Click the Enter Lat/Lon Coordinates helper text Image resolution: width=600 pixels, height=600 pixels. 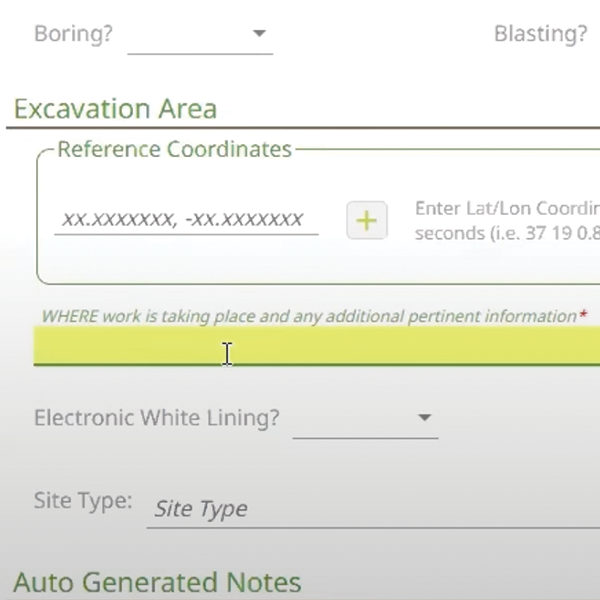coord(506,210)
